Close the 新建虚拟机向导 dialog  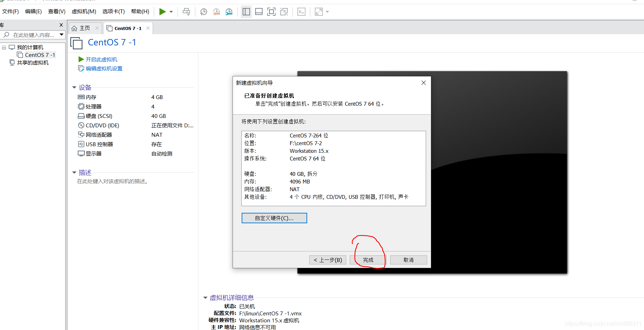[x=424, y=83]
